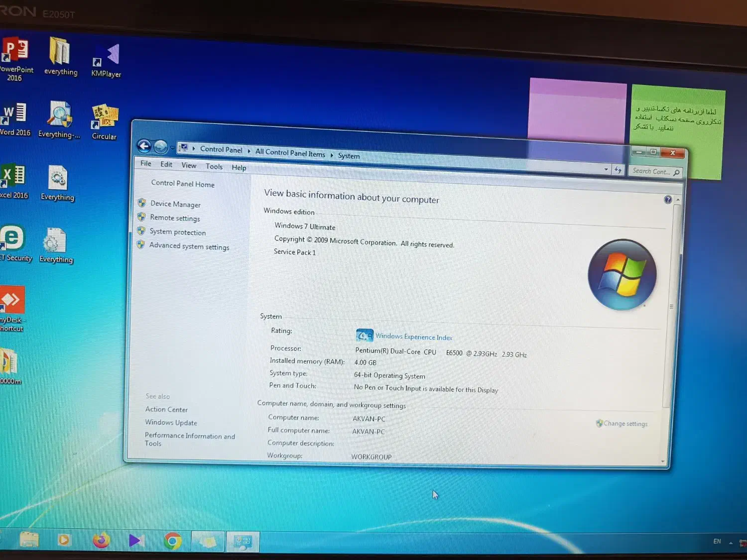Click the scroll down arrow in System window
The width and height of the screenshot is (747, 560).
663,461
